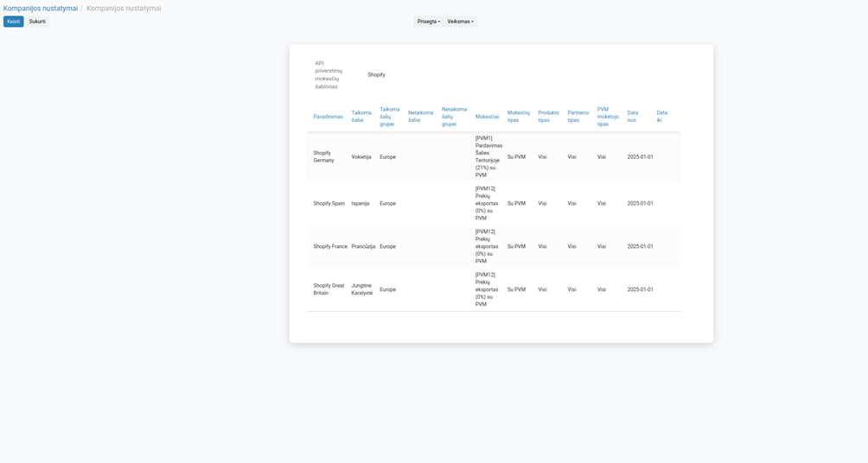Image resolution: width=868 pixels, height=463 pixels.
Task: Sort by Mokesčiai column header
Action: point(487,117)
